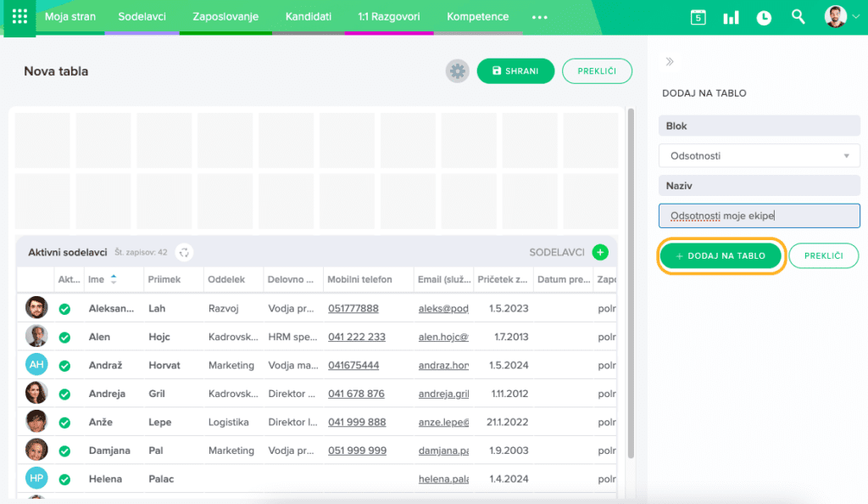This screenshot has width=868, height=504.
Task: Open the search magnifier icon
Action: [x=798, y=17]
